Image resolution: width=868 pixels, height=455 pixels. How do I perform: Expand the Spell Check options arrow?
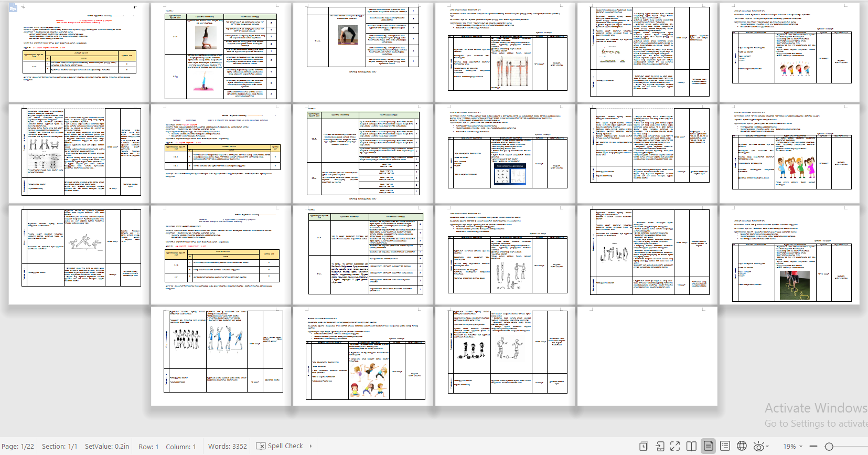[310, 446]
